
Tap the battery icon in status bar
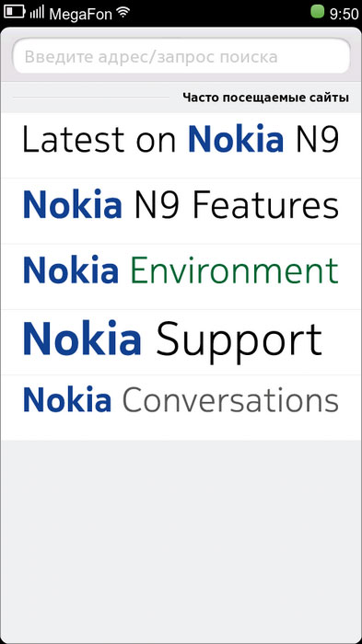15,12
